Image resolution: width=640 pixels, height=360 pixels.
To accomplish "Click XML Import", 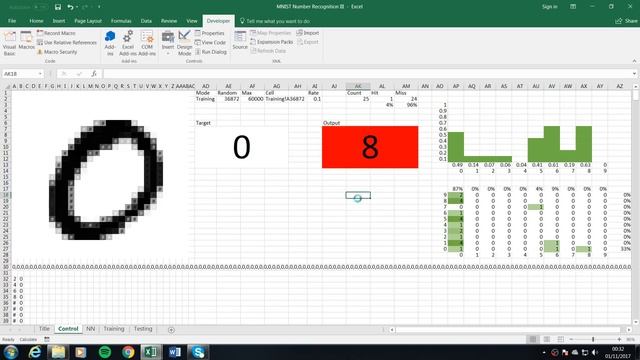I will click(308, 33).
